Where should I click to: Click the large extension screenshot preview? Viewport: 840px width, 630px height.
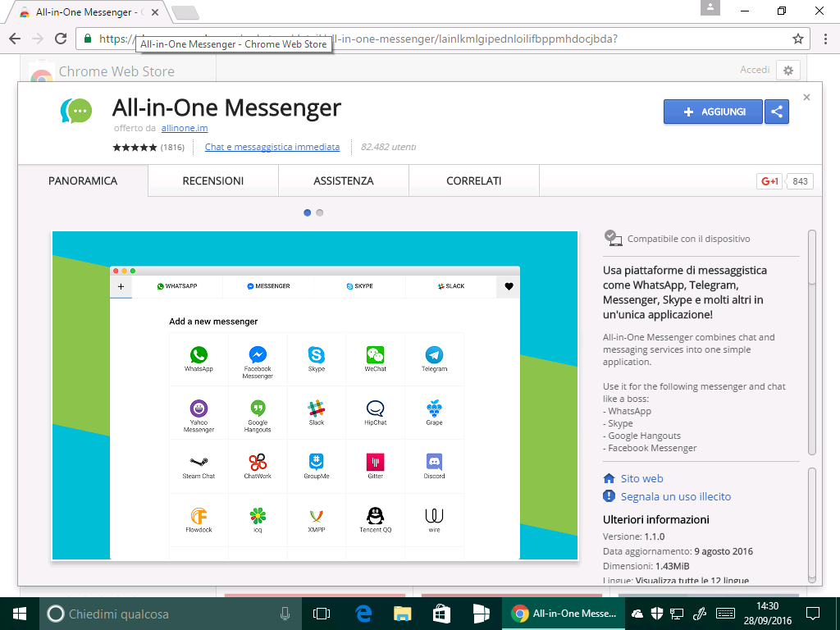[315, 395]
